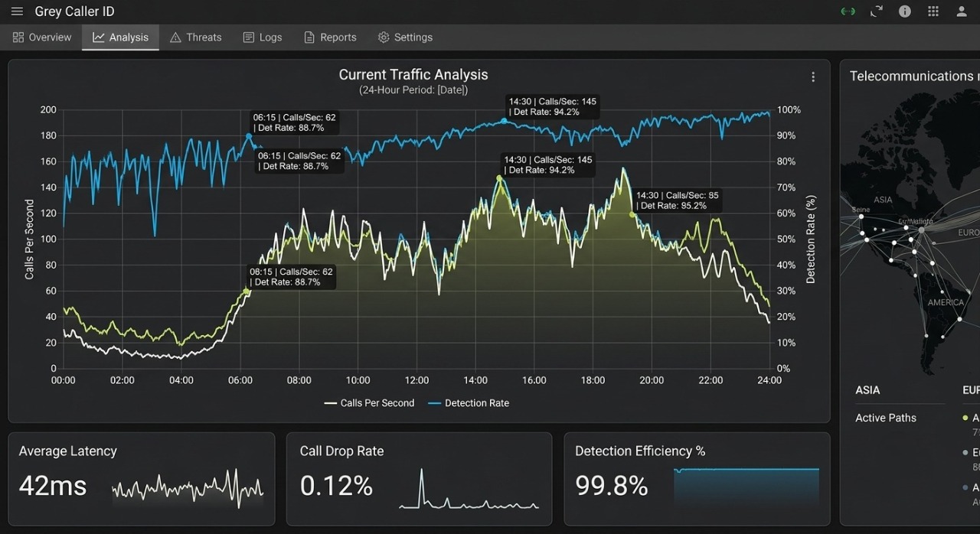The height and width of the screenshot is (534, 980).
Task: Open the hamburger navigation menu
Action: 17,11
